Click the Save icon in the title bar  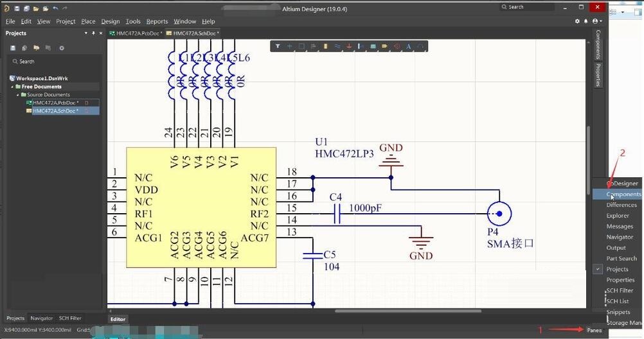point(17,8)
